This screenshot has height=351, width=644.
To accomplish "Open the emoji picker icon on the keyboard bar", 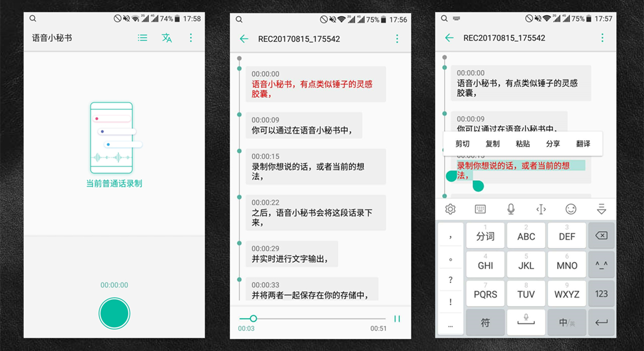I will (x=571, y=208).
